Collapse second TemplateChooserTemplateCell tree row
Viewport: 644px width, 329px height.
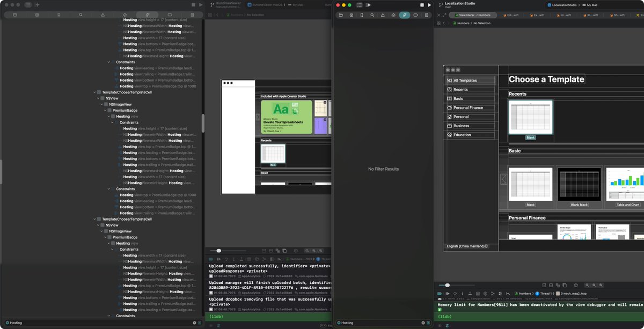tap(95, 219)
